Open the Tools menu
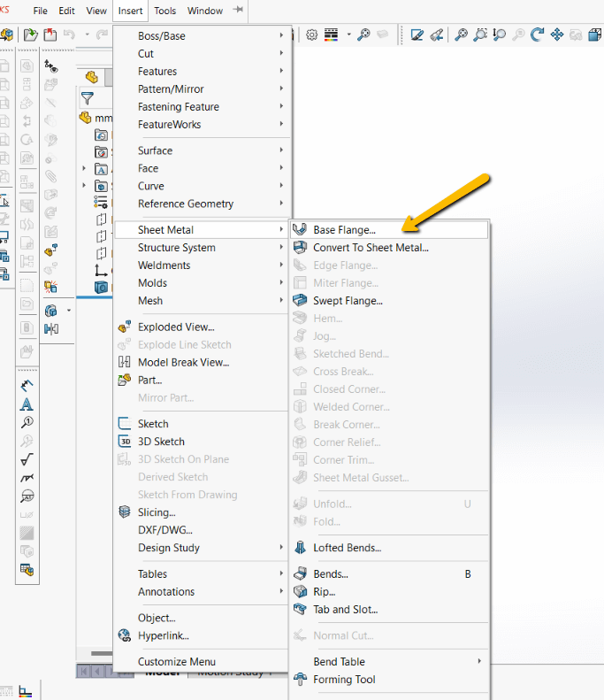This screenshot has width=604, height=700. point(165,11)
